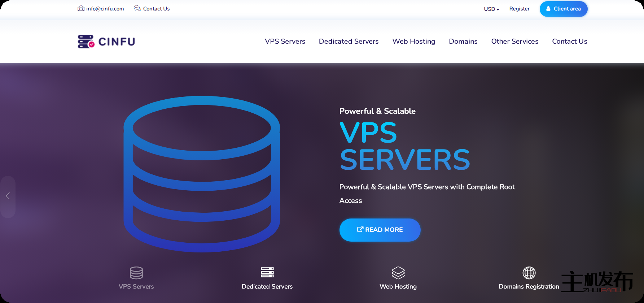Open the Client area button
Image resolution: width=644 pixels, height=303 pixels.
tap(563, 9)
